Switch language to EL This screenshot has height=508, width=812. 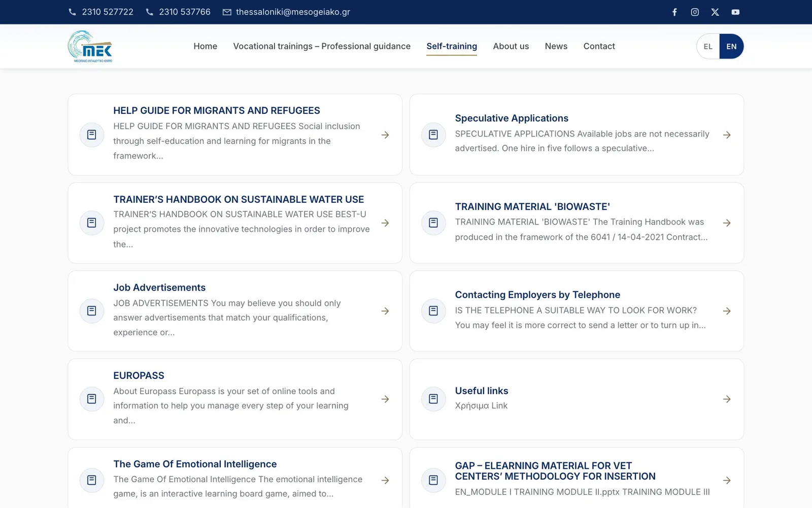pos(708,46)
